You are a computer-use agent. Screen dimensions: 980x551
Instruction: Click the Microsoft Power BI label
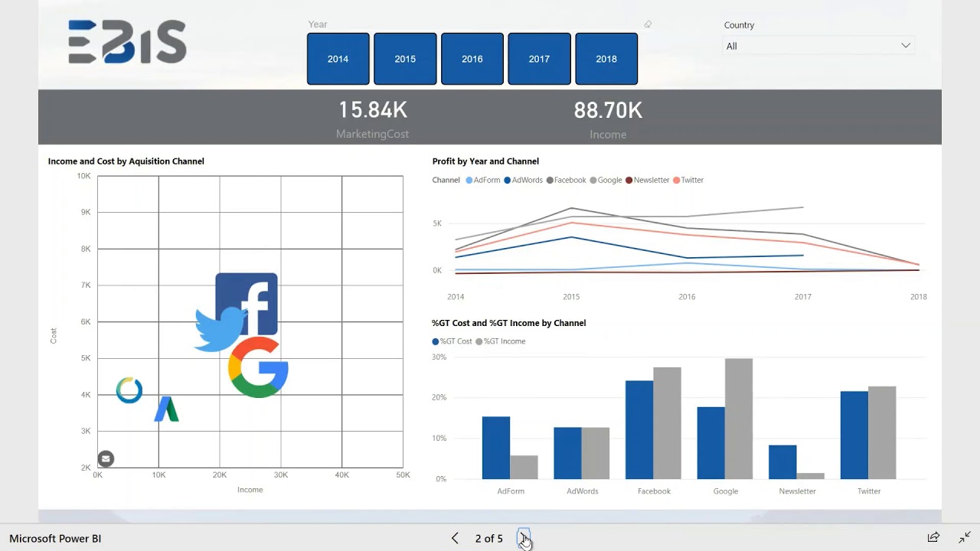click(55, 538)
